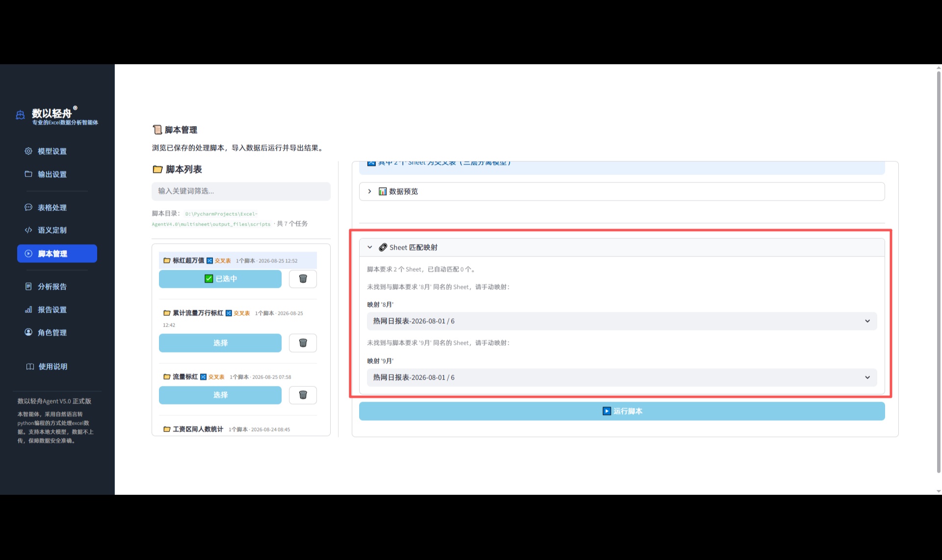The width and height of the screenshot is (942, 560).
Task: Click the page vertical scrollbar
Action: (x=939, y=272)
